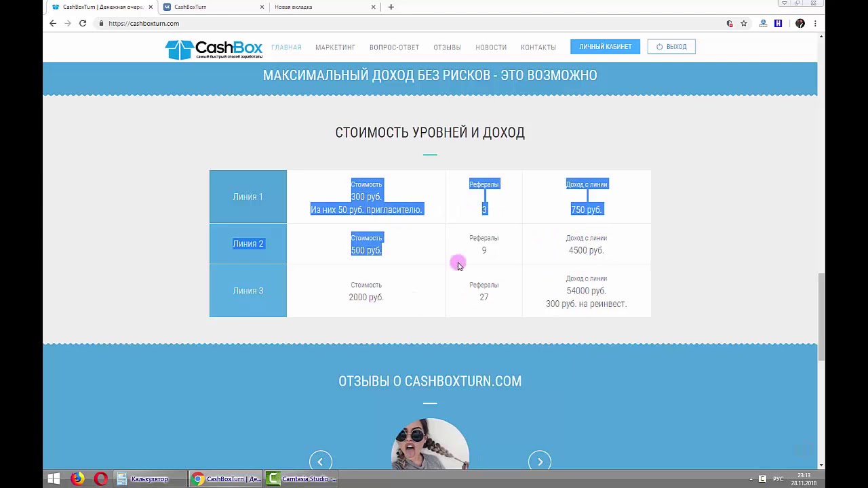
Task: Close the Новая вкладка tab
Action: (373, 7)
